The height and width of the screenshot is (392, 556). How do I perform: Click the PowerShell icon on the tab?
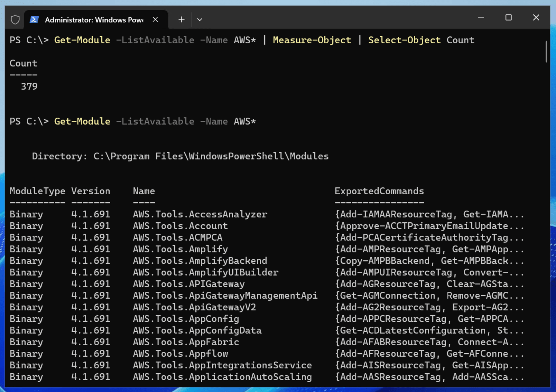[x=34, y=20]
